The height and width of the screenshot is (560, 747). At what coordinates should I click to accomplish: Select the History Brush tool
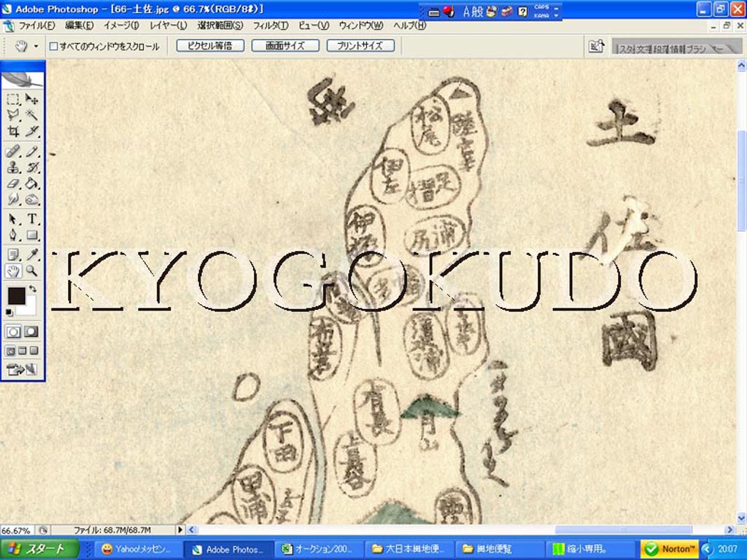(32, 168)
